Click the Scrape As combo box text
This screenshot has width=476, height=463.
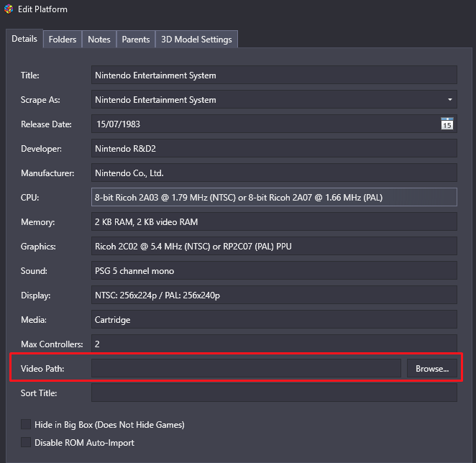[x=155, y=100]
